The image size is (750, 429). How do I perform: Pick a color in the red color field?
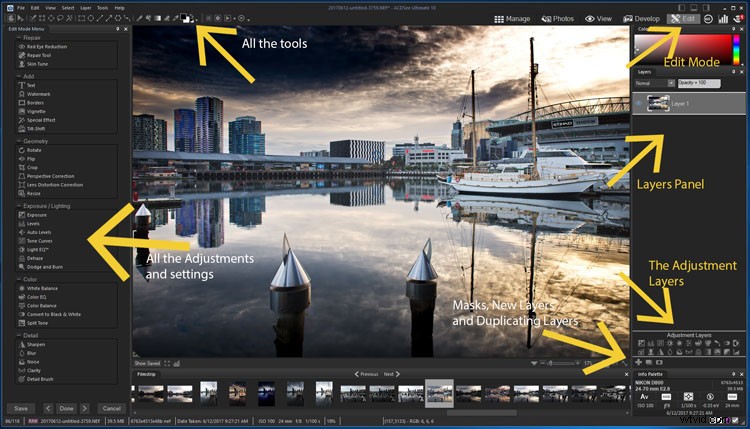682,49
